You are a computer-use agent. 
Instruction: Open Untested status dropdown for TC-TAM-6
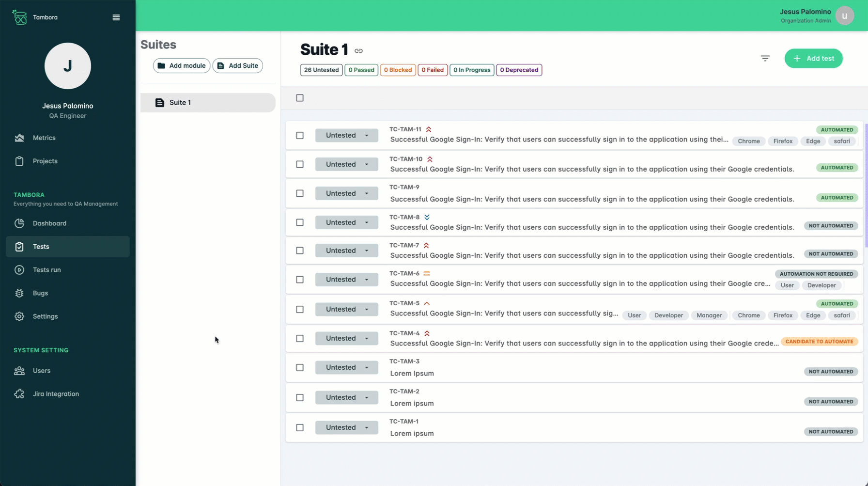pos(347,280)
